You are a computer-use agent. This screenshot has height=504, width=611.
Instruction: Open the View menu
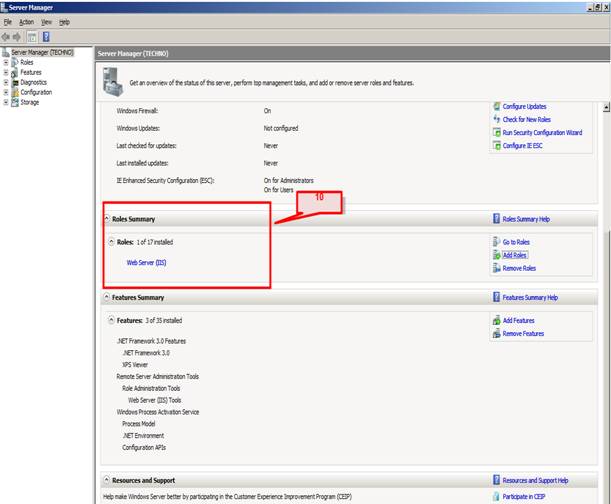tap(46, 21)
